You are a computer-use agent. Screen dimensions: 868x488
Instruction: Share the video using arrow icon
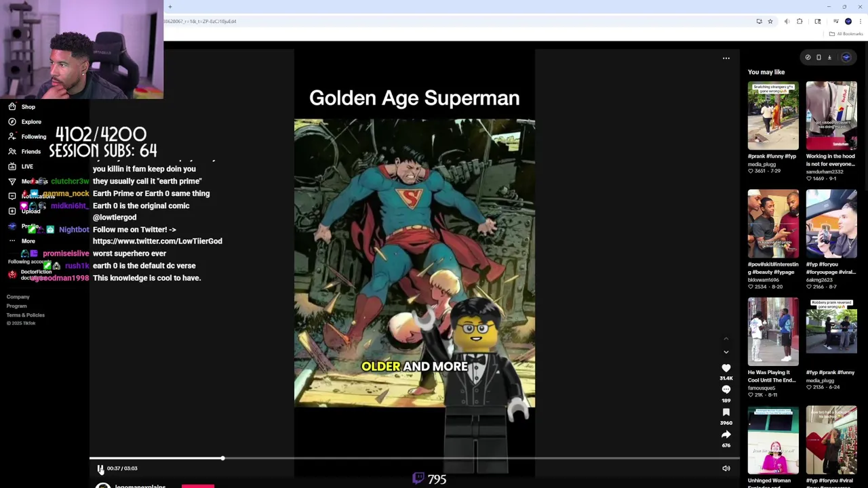(x=726, y=434)
